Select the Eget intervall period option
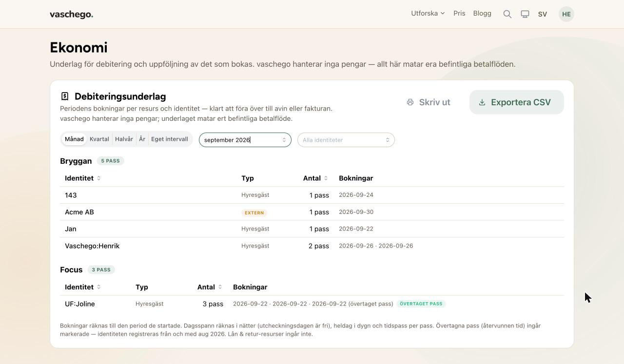 (170, 139)
